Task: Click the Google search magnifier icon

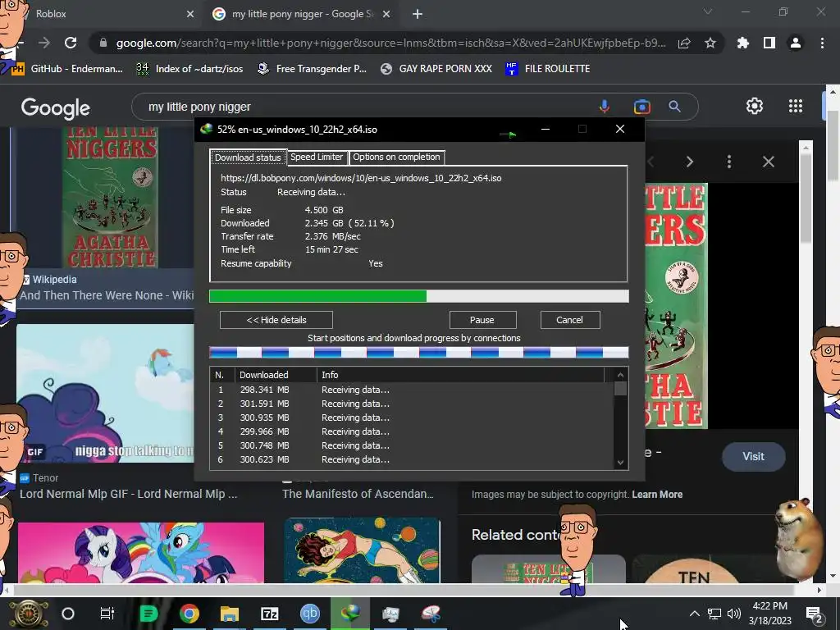Action: click(675, 107)
